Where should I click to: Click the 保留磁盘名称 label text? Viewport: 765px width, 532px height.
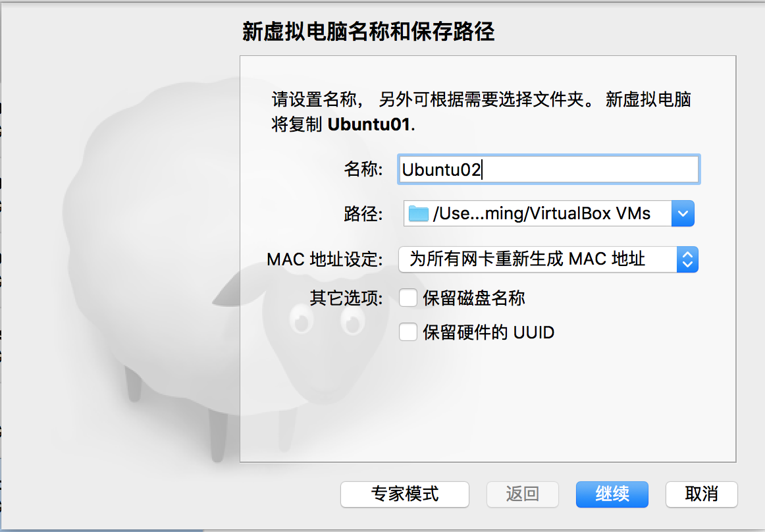coord(474,298)
